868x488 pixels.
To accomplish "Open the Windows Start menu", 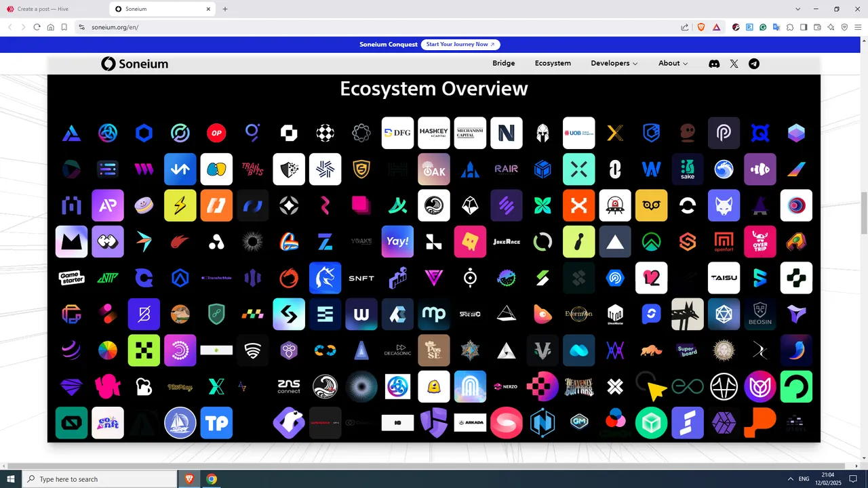I will (11, 479).
